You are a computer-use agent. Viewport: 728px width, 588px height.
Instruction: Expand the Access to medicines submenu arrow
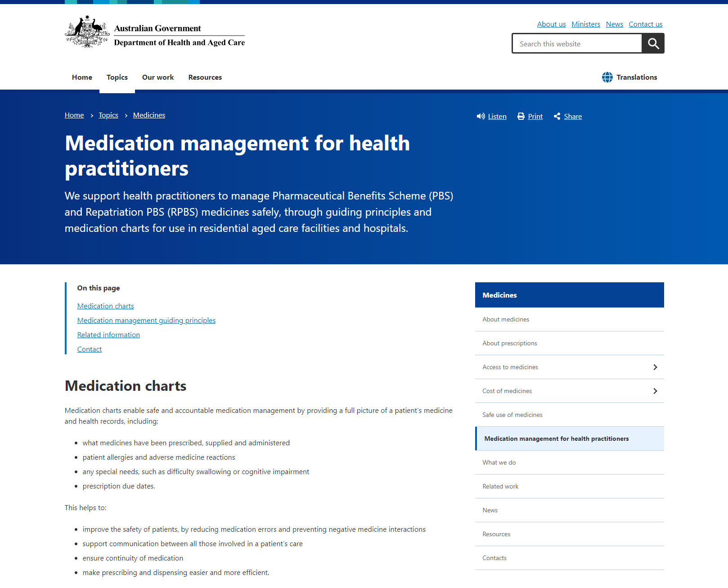pos(655,367)
